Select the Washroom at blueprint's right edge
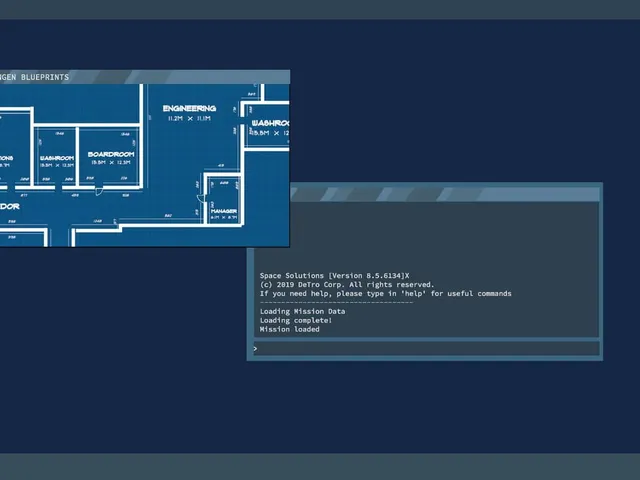Screen dimensions: 640x480 [270, 123]
